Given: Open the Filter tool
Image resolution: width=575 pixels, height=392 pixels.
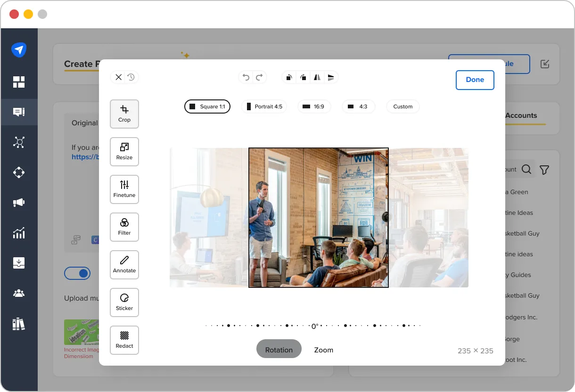Looking at the screenshot, I should pos(124,227).
